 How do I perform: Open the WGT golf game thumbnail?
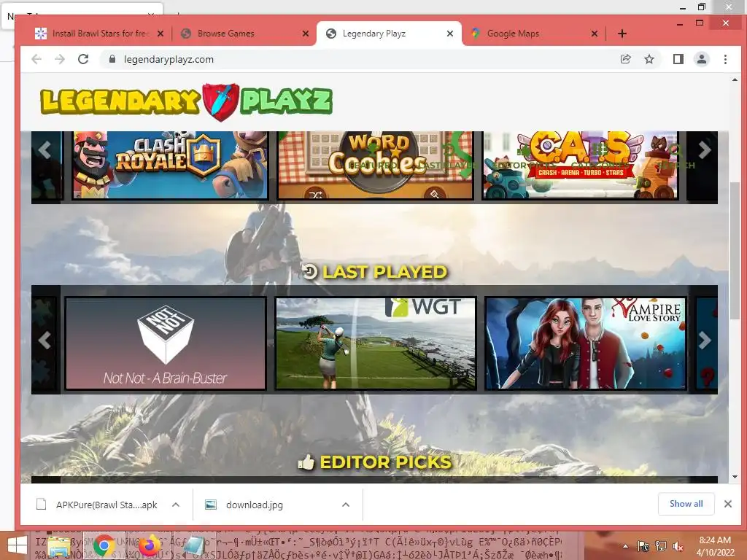(x=376, y=343)
